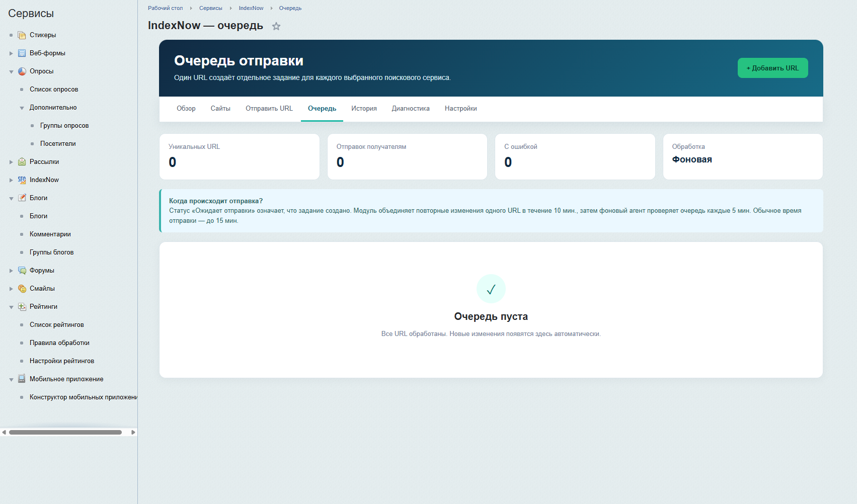Open Группы опросов sidebar item
Screen dimensions: 857x504
[x=64, y=126]
